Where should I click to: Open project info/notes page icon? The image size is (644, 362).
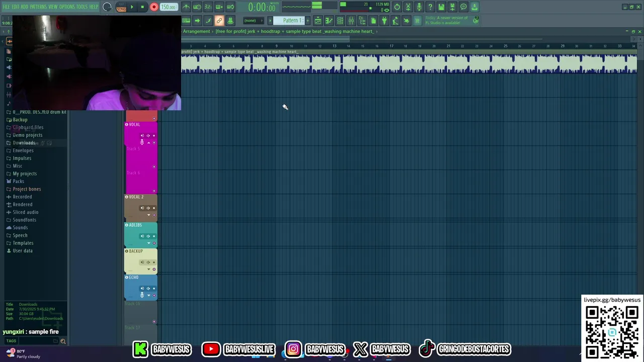pyautogui.click(x=373, y=21)
